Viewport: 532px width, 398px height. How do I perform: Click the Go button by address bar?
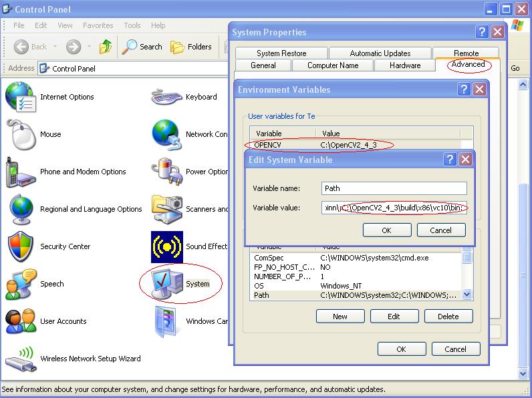pos(515,69)
